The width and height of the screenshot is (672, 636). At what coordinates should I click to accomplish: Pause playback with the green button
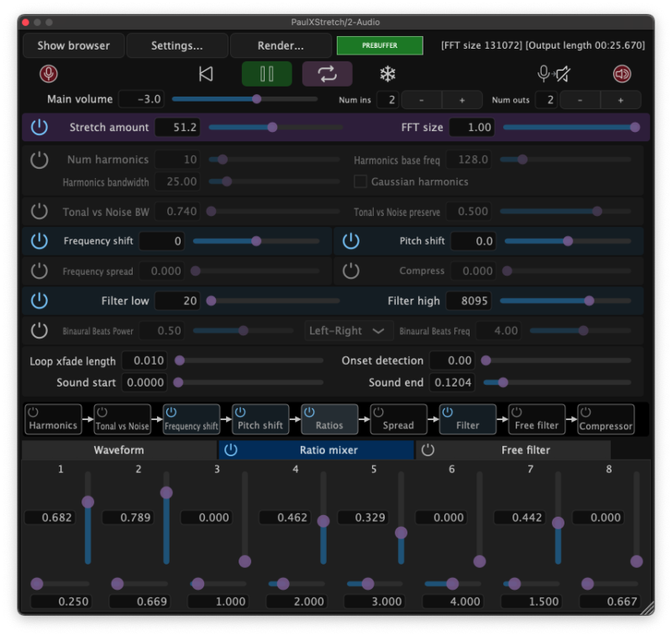tap(267, 74)
